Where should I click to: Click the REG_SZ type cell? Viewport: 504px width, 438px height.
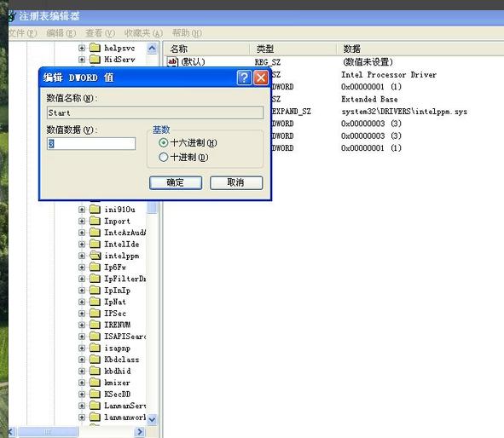pos(268,62)
